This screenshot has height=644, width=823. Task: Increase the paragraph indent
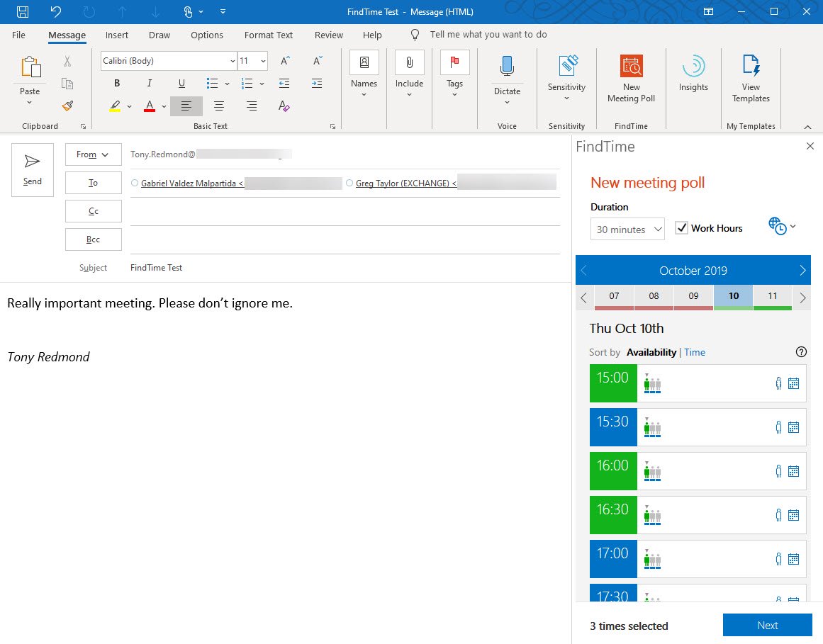316,83
